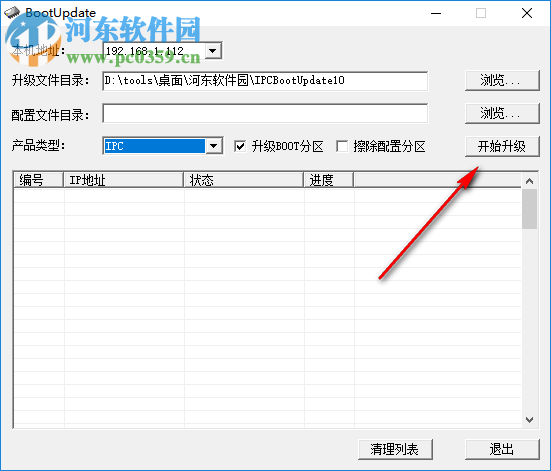Browse for the 升级文件目录 folder
The width and height of the screenshot is (551, 471).
point(502,80)
